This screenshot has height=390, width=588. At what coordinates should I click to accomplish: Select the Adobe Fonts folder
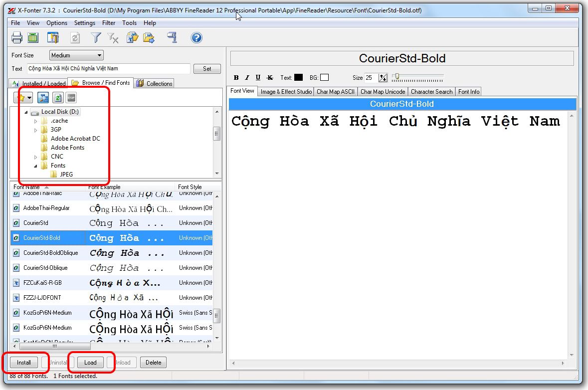click(x=67, y=148)
